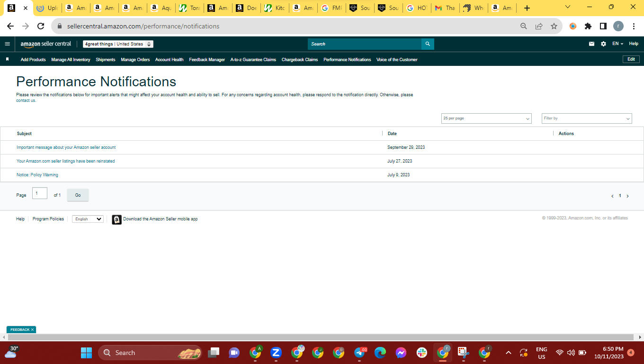Click the Edit button in the navigation bar

(x=631, y=59)
